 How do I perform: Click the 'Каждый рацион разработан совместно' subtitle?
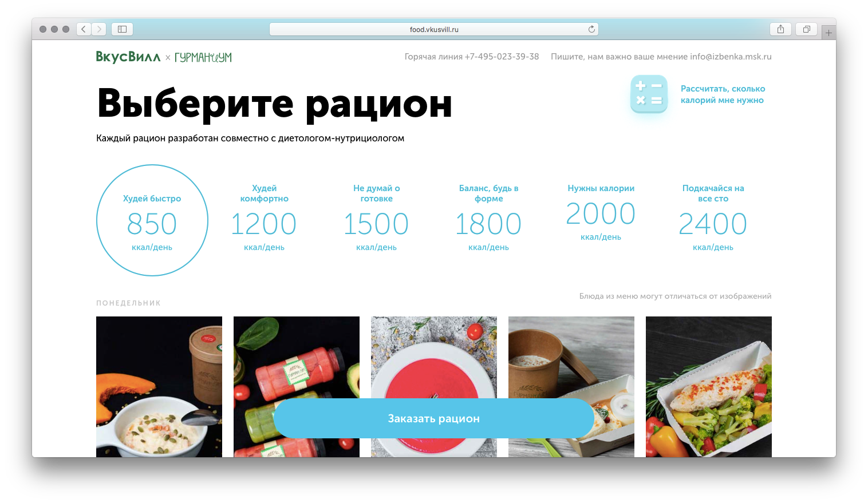pos(250,138)
